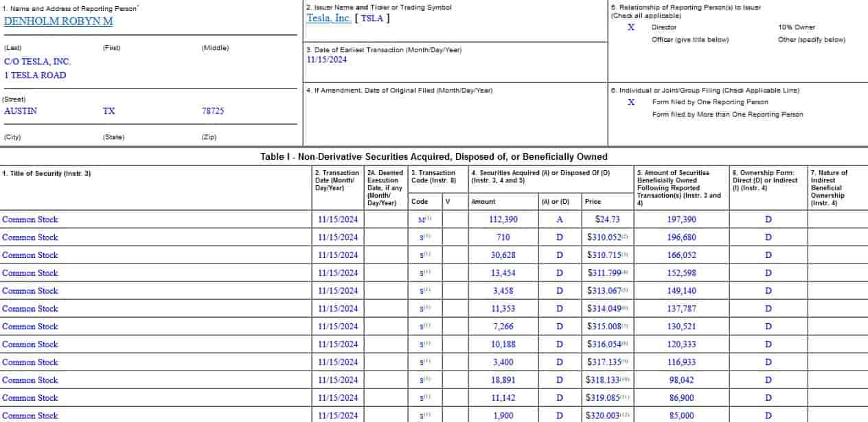
Task: Click the 112,390 acquired shares amount
Action: point(505,219)
